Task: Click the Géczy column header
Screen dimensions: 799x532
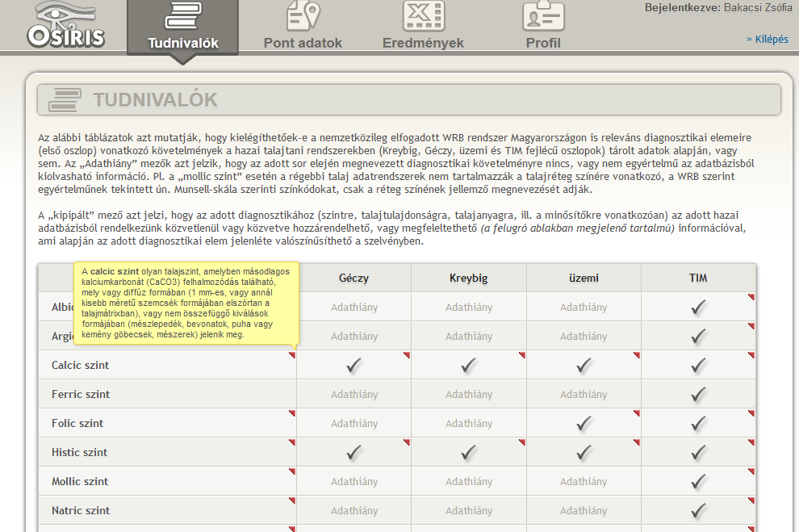Action: 353,279
